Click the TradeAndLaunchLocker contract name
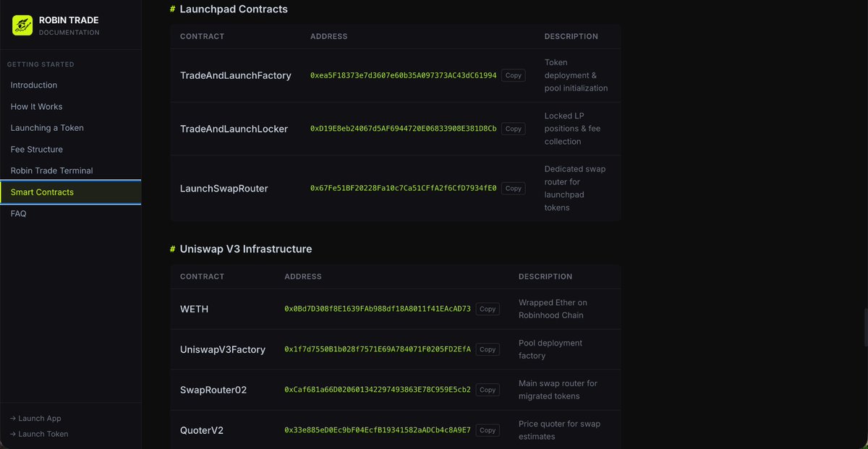868x449 pixels. pos(234,129)
